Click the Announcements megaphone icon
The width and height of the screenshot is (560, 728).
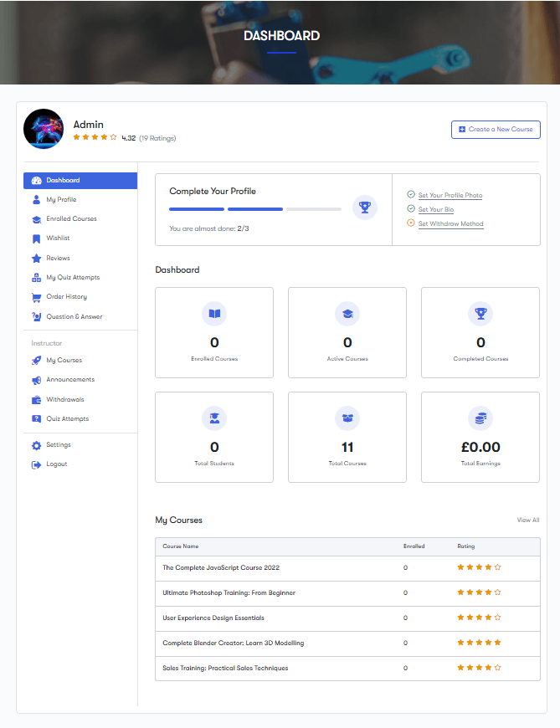click(x=36, y=380)
